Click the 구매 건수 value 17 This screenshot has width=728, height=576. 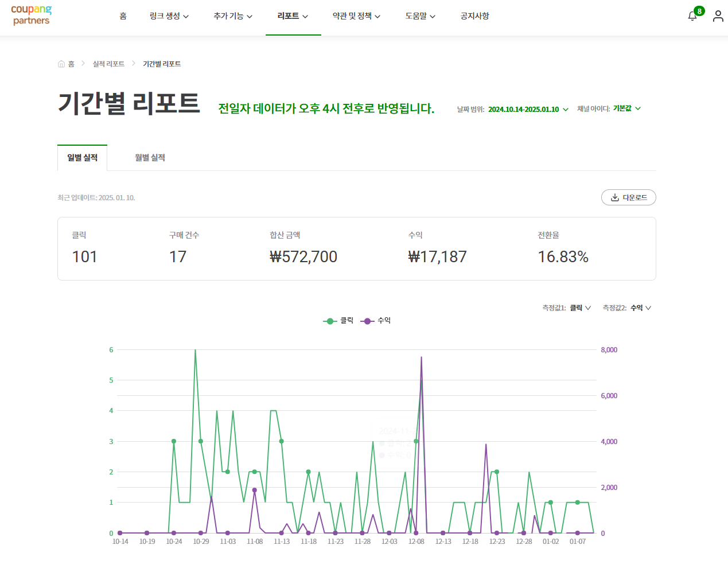click(x=178, y=256)
